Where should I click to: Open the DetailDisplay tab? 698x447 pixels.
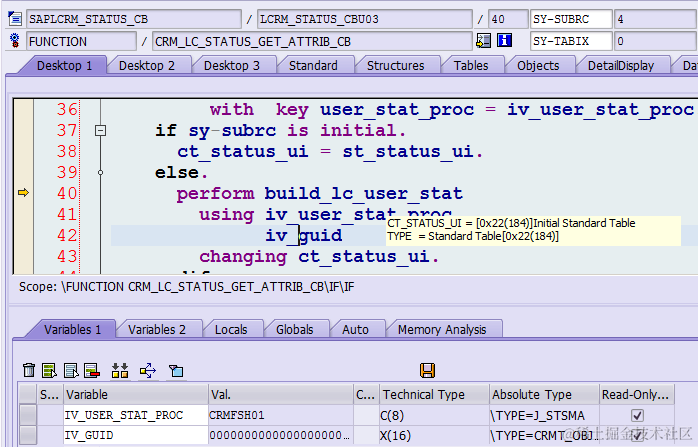pyautogui.click(x=621, y=66)
